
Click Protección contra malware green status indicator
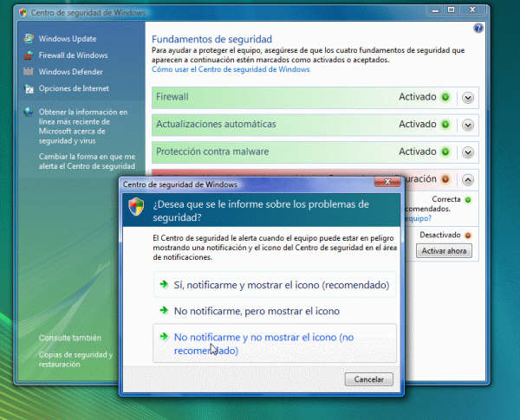click(x=445, y=152)
